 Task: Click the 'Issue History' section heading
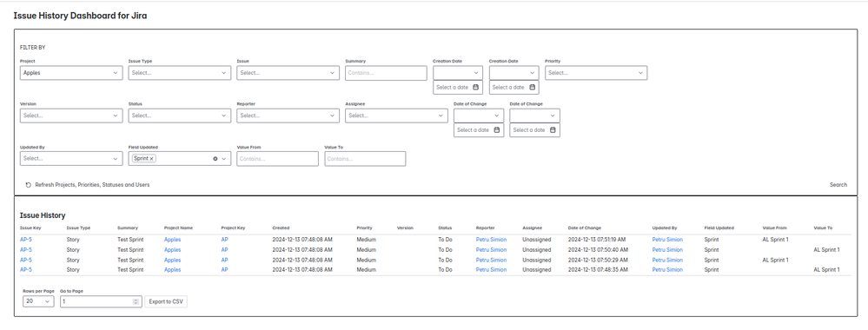43,215
